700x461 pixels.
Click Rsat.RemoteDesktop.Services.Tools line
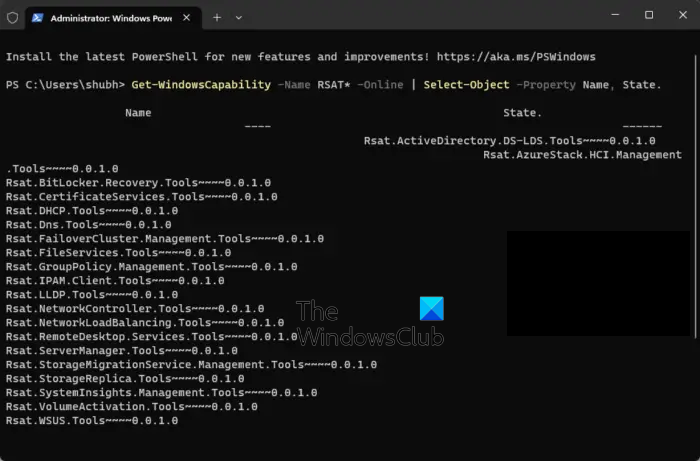coord(151,336)
